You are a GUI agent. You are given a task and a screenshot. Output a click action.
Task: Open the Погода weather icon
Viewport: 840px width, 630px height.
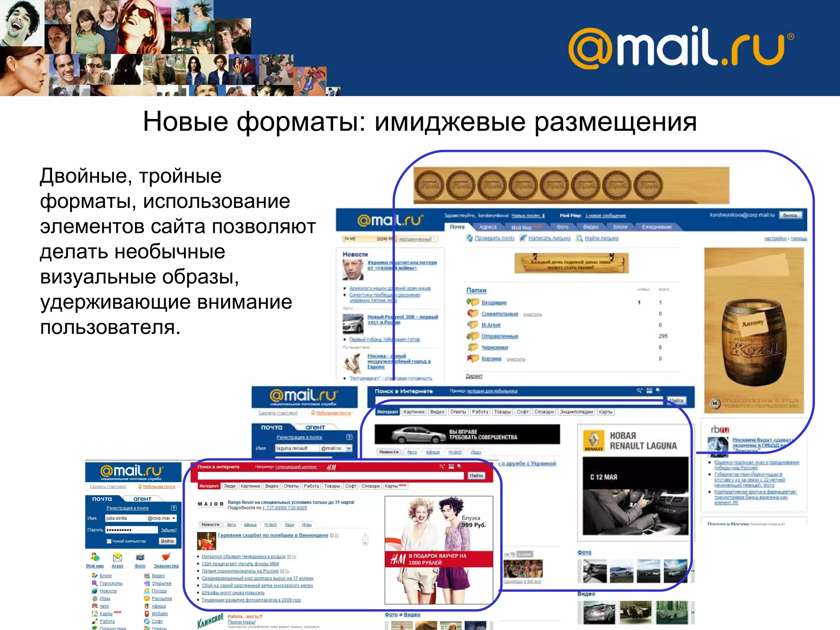147,591
